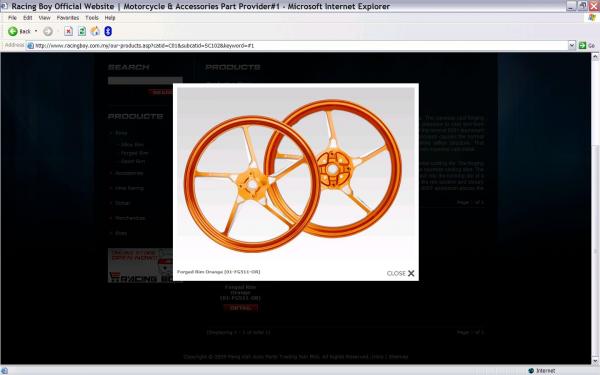The image size is (600, 375).
Task: Open the Favorites menu
Action: tap(68, 18)
